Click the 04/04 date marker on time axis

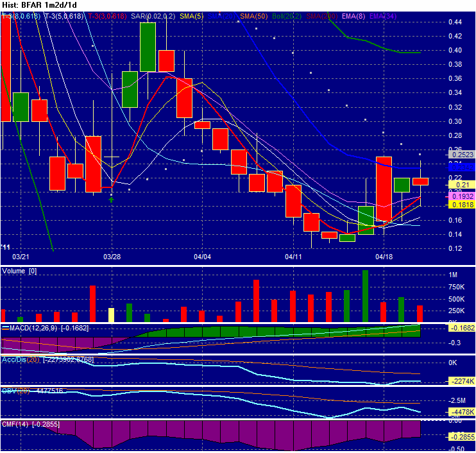coord(202,257)
